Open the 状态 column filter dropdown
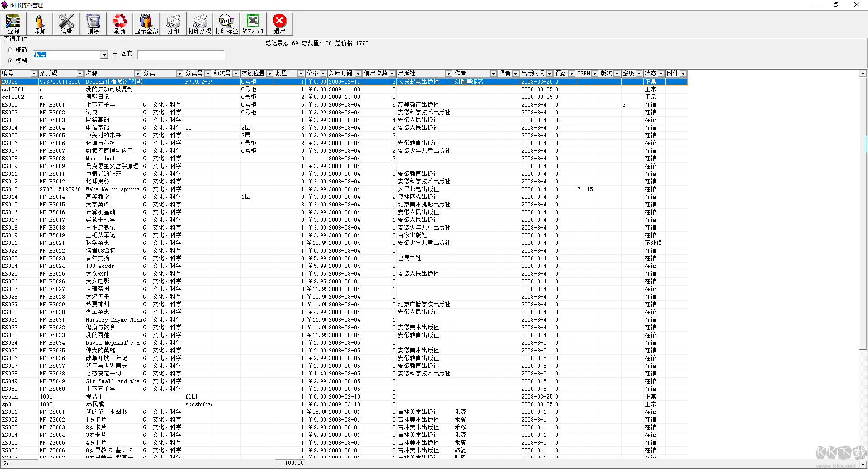This screenshot has height=469, width=868. 661,74
